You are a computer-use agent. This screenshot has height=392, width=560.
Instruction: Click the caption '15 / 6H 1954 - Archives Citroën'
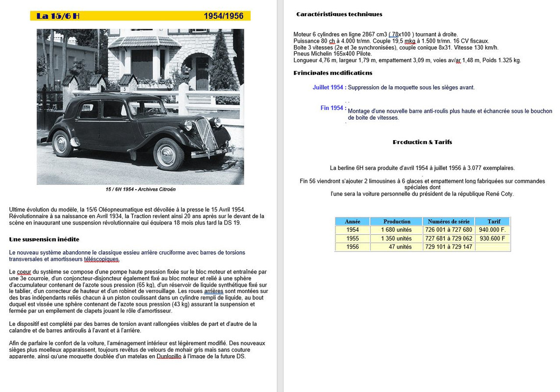pos(140,189)
